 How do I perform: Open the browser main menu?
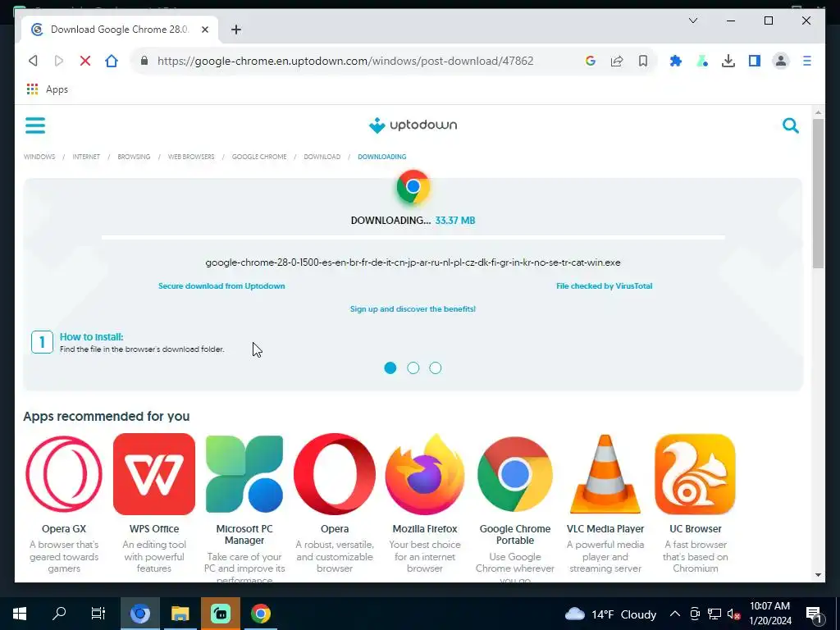tap(807, 61)
